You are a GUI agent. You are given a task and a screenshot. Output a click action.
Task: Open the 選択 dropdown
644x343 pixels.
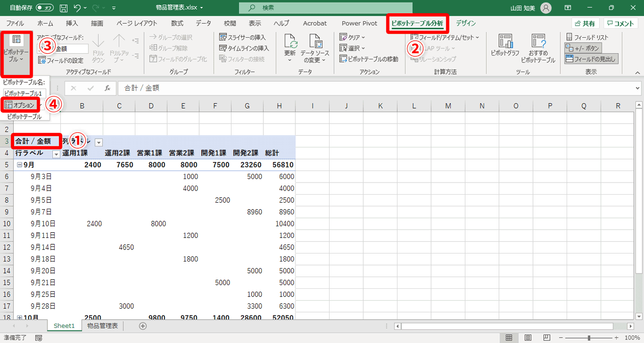[352, 48]
